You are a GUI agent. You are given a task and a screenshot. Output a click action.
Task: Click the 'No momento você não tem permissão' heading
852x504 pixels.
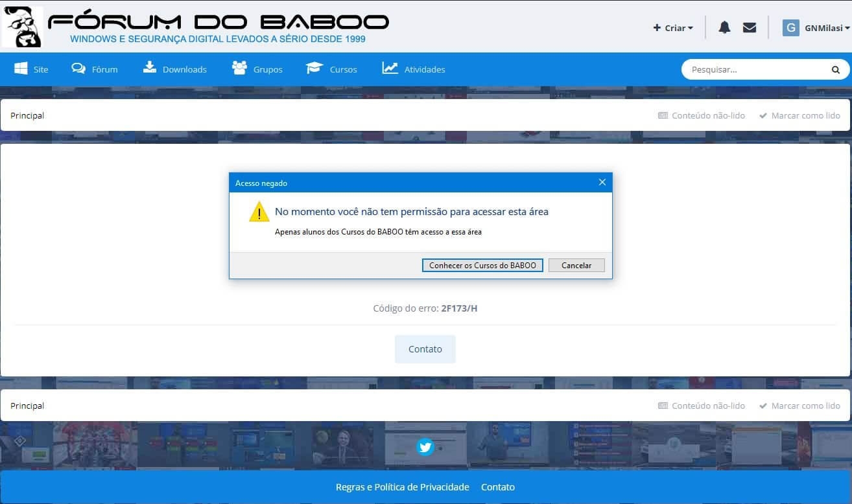(x=412, y=211)
